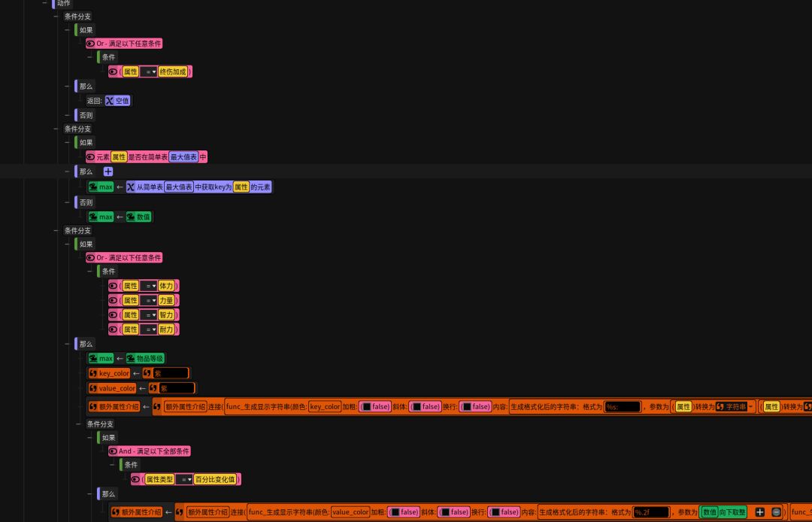
Task: Select the 终伤加成 value block
Action: (173, 71)
